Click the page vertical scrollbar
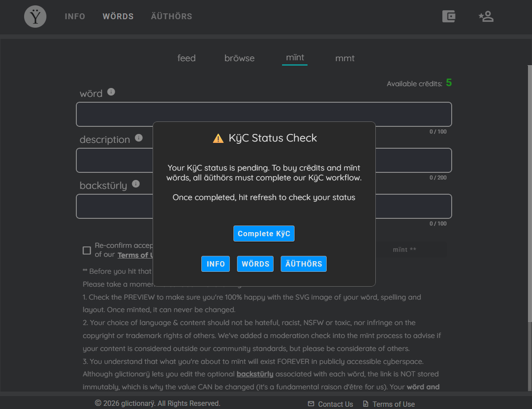 tap(530, 193)
